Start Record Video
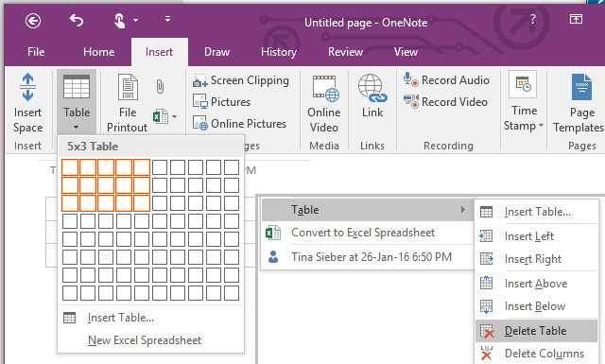 pyautogui.click(x=445, y=102)
